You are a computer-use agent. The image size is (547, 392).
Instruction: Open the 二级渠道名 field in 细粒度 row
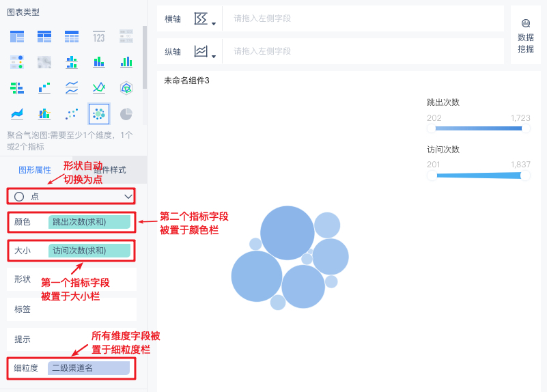pos(89,368)
